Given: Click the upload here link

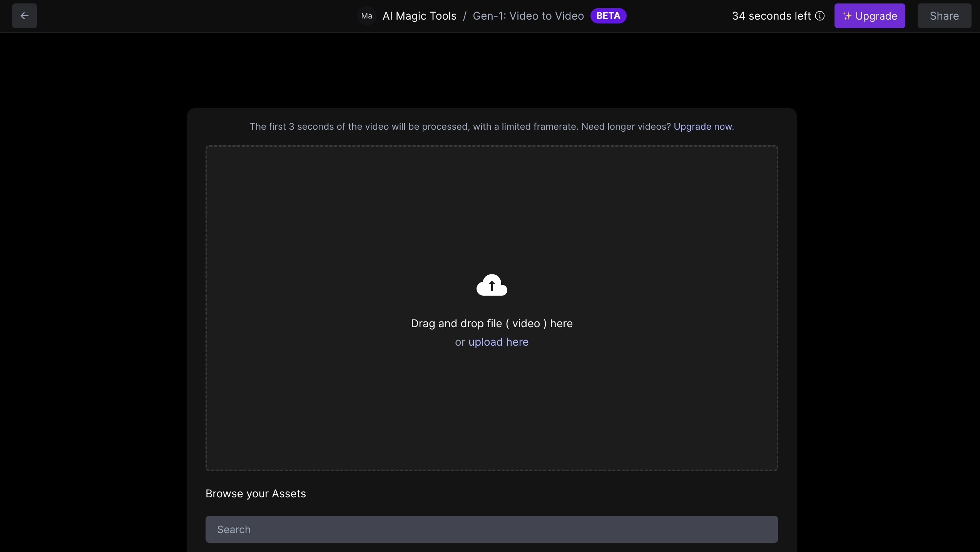Looking at the screenshot, I should [x=498, y=342].
